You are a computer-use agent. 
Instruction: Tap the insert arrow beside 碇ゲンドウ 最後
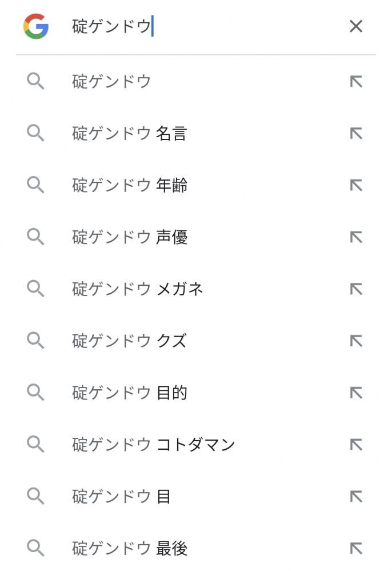[x=356, y=548]
